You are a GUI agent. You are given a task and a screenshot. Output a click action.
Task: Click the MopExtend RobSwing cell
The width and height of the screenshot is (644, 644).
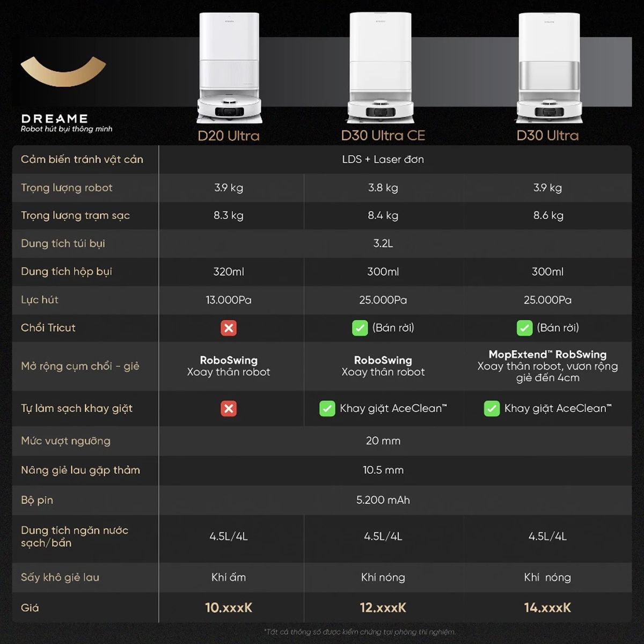547,366
